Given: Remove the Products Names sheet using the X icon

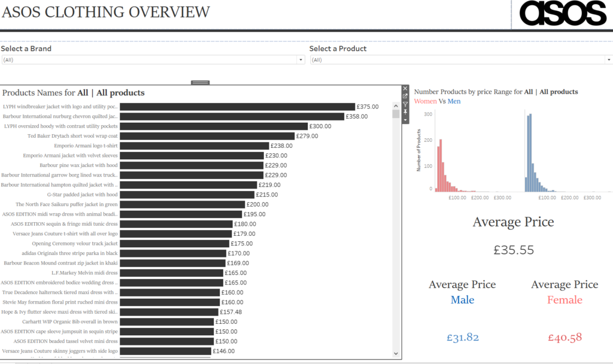Looking at the screenshot, I should [405, 89].
